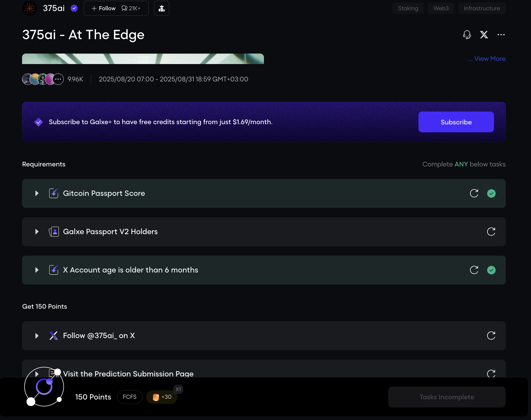Refresh the Follow @375ai_ on X task

[491, 336]
